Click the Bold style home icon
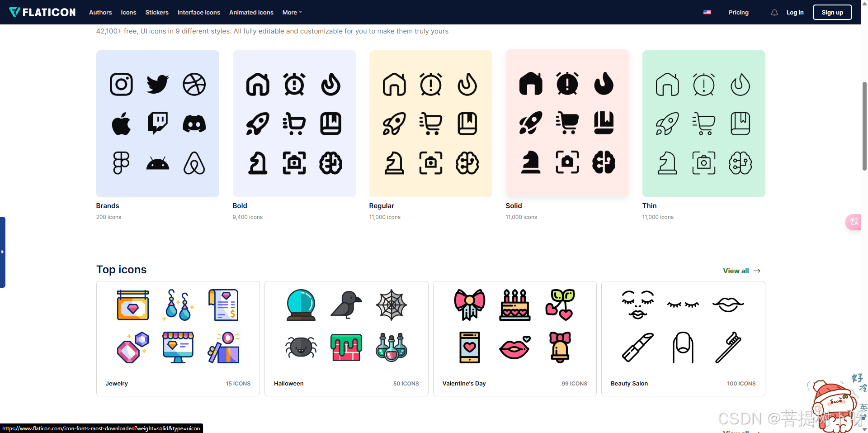Viewport: 868px width, 433px height. (x=258, y=84)
